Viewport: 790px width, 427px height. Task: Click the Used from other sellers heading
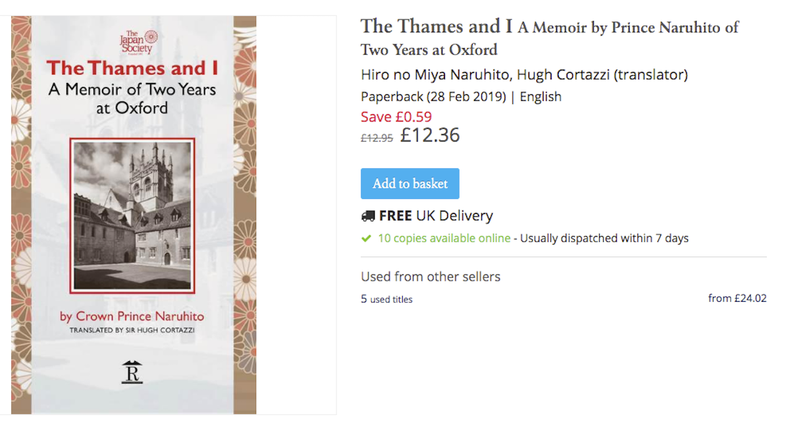(430, 276)
